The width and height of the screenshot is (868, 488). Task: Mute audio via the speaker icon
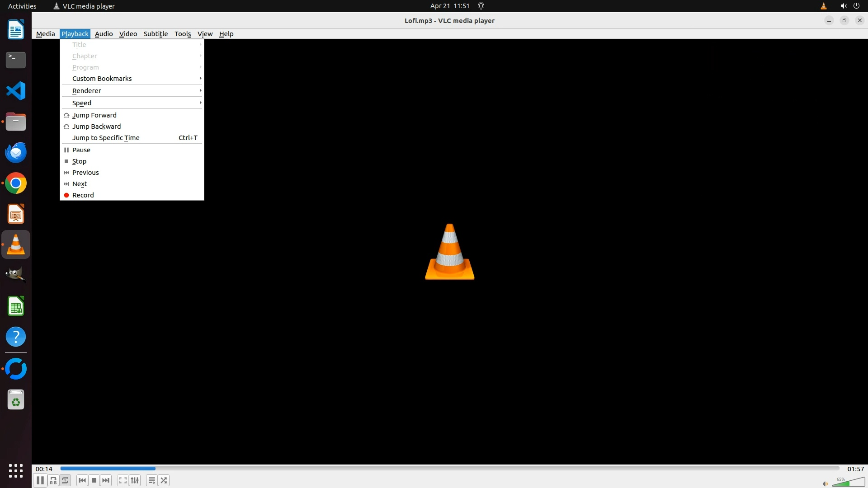click(x=825, y=483)
